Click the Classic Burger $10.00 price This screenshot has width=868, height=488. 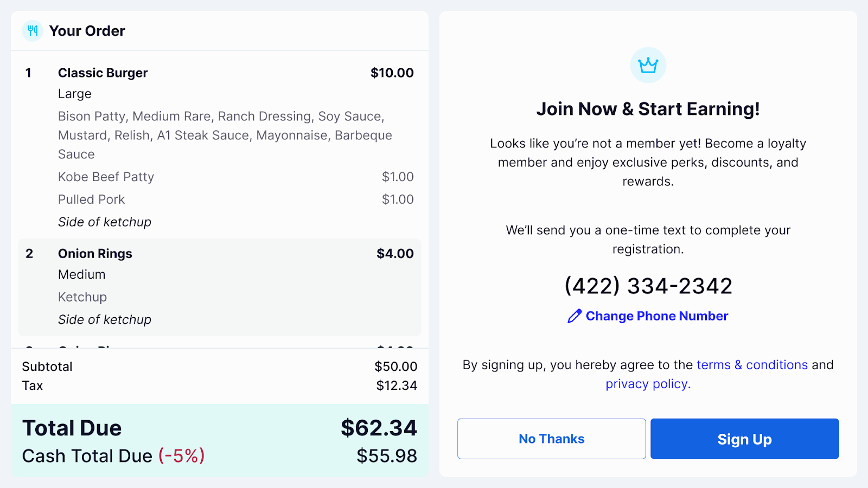pyautogui.click(x=392, y=73)
